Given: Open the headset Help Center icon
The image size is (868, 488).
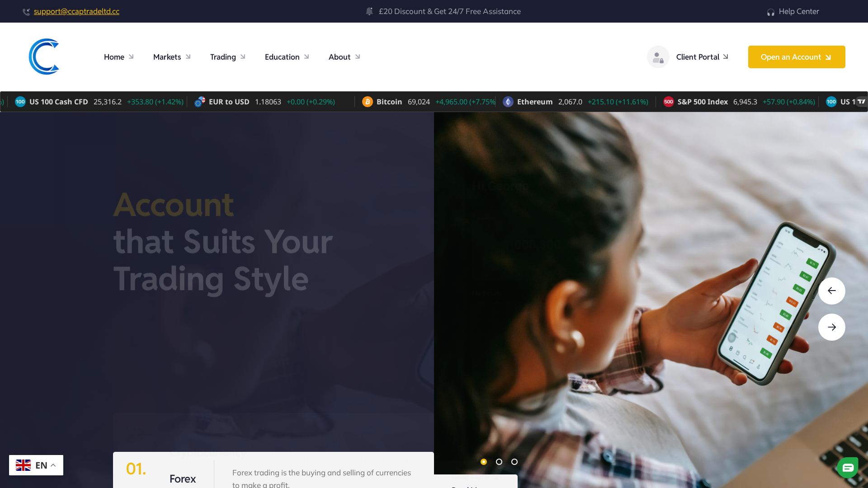Looking at the screenshot, I should [770, 11].
